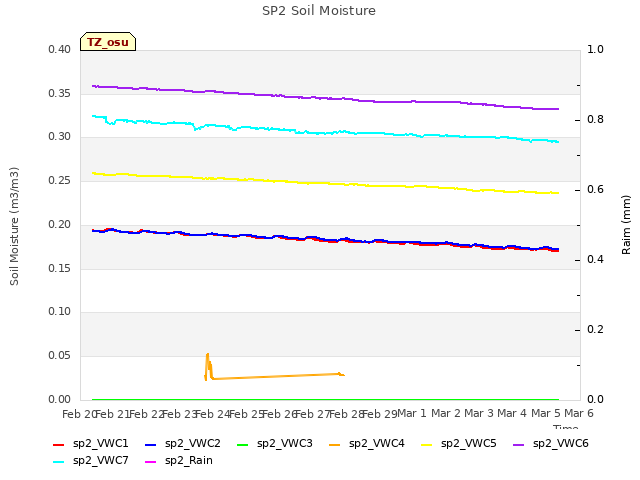
Task: Click the orange sp2_VWC4 legend swatch
Action: [x=335, y=444]
